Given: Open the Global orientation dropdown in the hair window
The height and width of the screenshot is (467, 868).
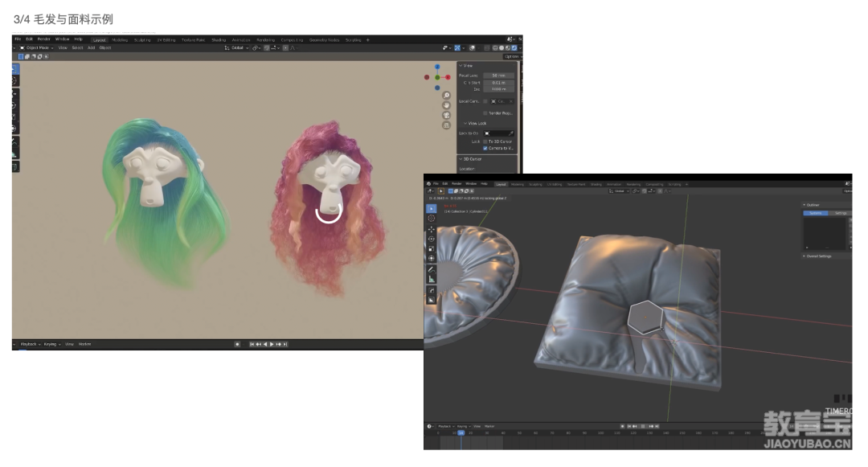Looking at the screenshot, I should [237, 48].
